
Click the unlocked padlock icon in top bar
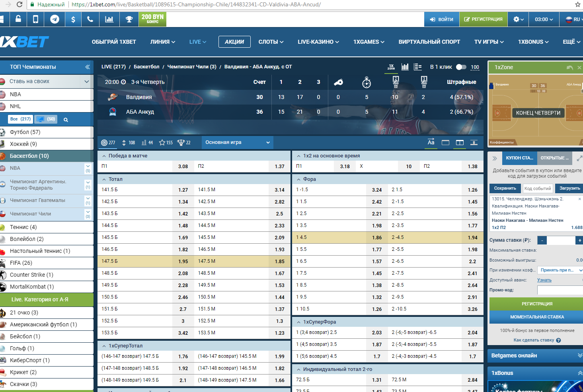click(x=18, y=19)
